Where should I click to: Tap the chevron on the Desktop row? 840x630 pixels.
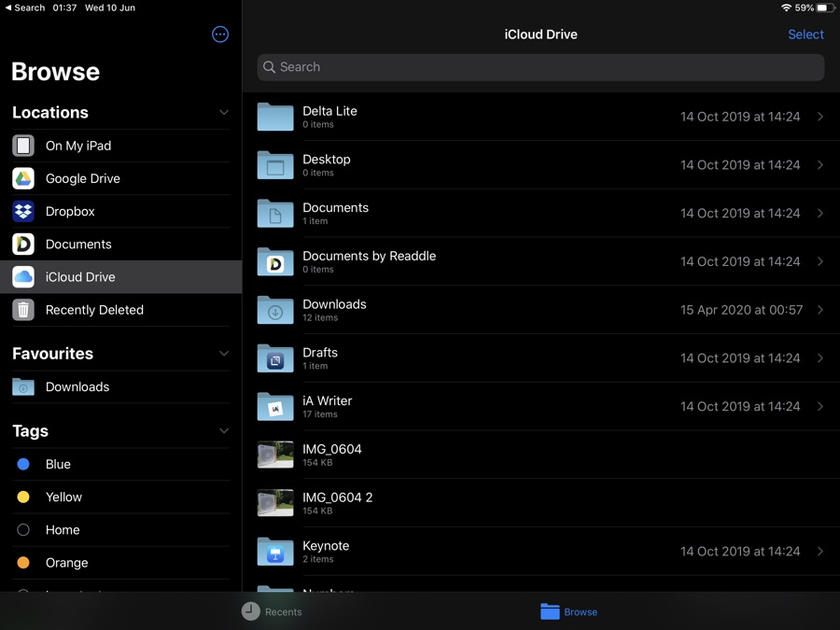pyautogui.click(x=820, y=164)
